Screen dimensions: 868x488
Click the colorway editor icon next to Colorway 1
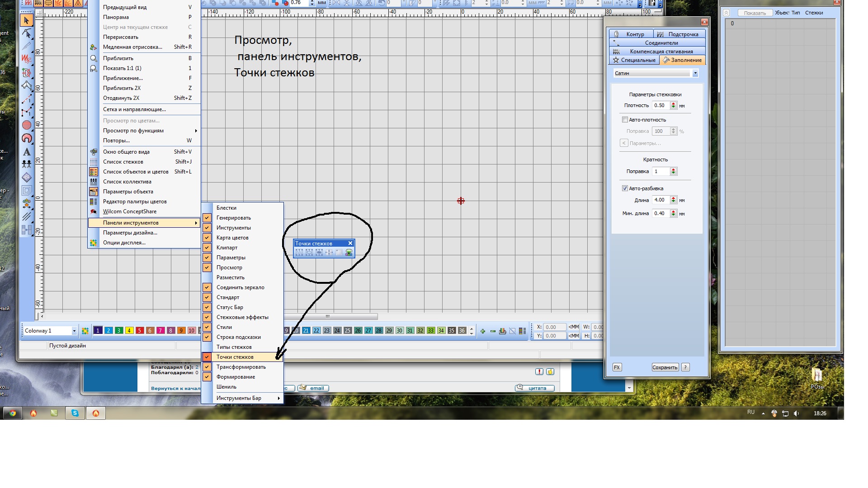click(x=85, y=331)
